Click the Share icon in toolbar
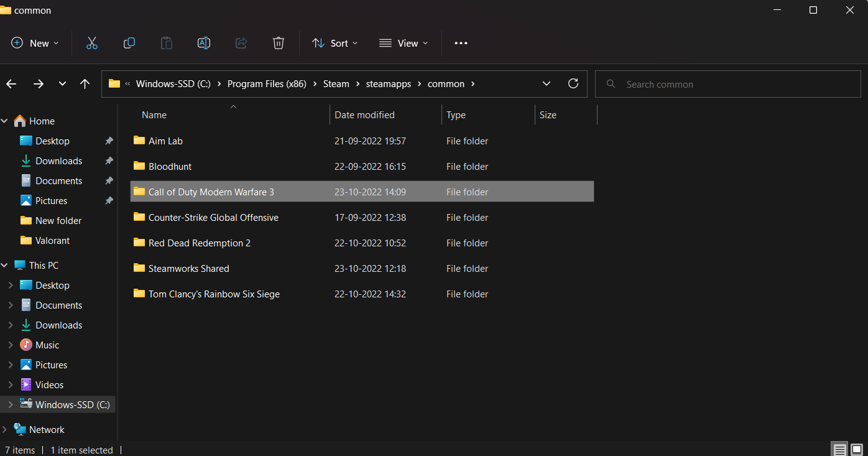The width and height of the screenshot is (868, 456). pos(241,43)
